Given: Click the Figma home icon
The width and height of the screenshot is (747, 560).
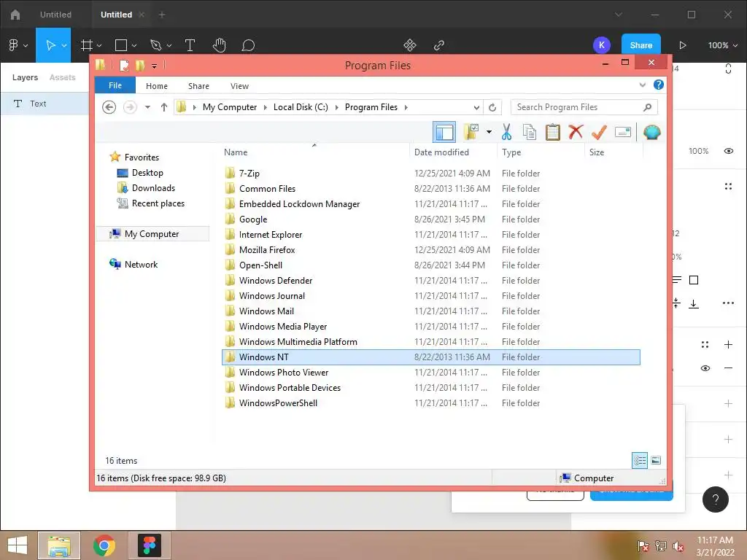Looking at the screenshot, I should [x=15, y=15].
